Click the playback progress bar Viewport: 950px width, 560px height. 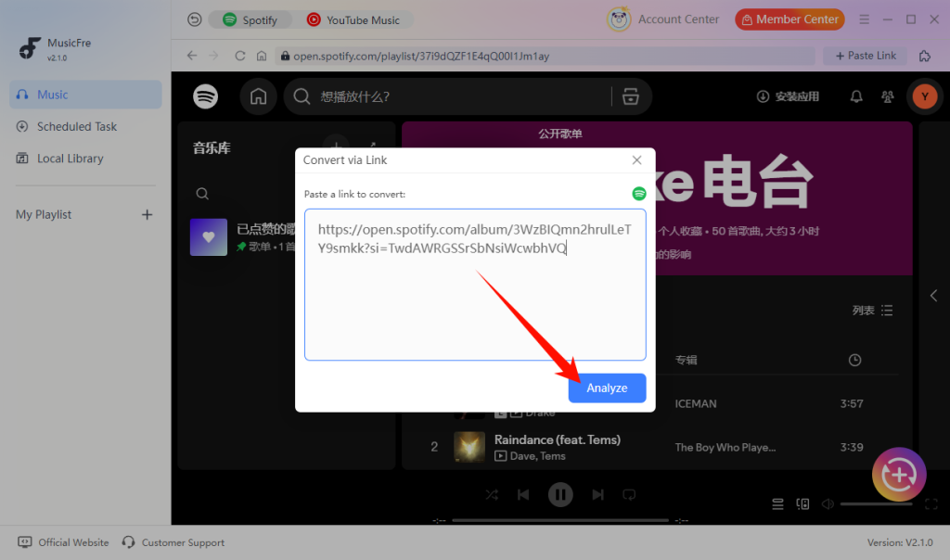[560, 520]
